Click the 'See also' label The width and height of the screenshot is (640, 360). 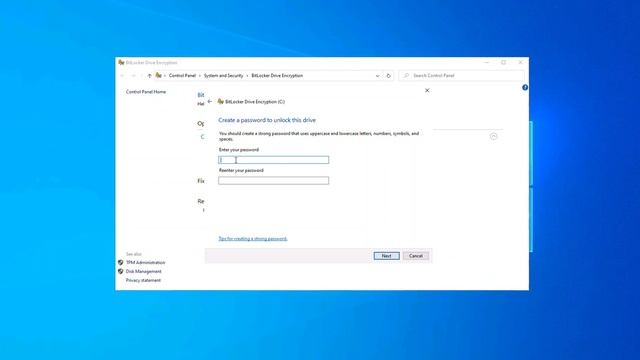click(x=133, y=254)
